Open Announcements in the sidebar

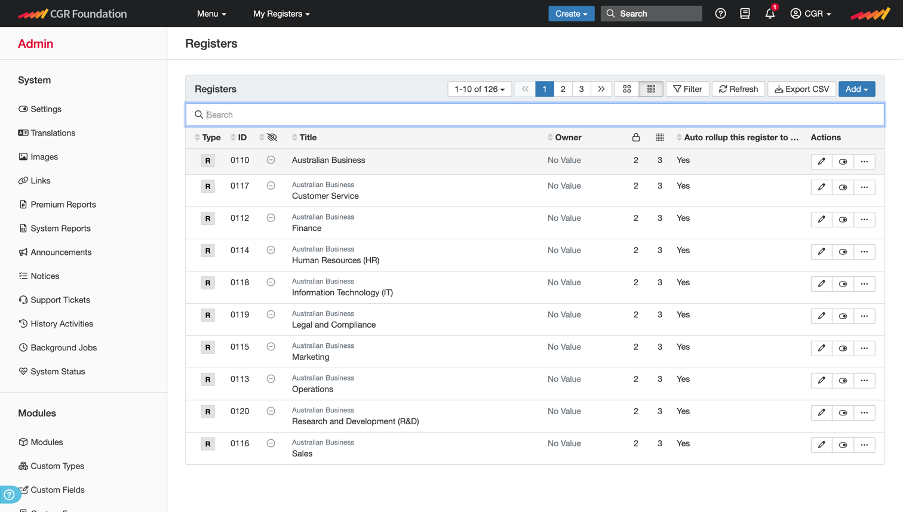(x=55, y=253)
